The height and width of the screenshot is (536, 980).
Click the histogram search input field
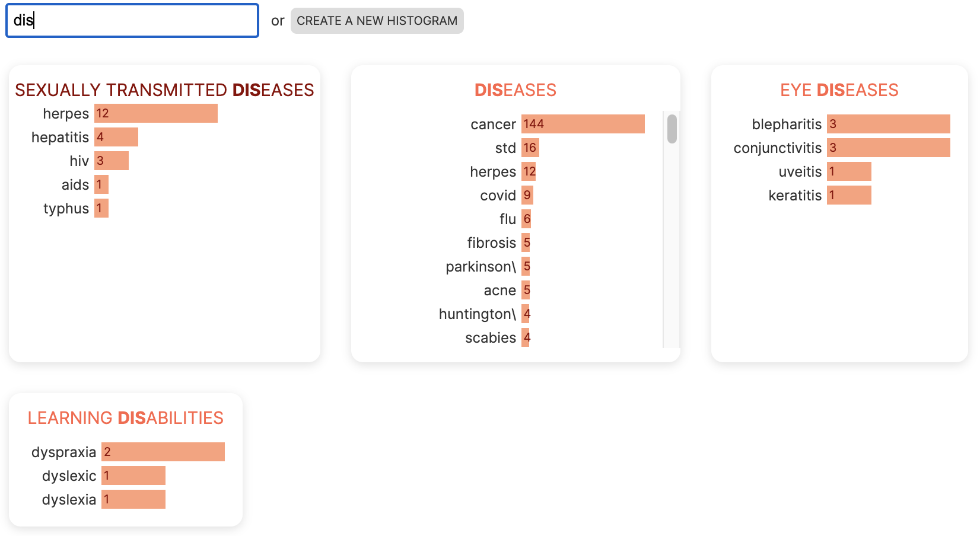pyautogui.click(x=132, y=21)
